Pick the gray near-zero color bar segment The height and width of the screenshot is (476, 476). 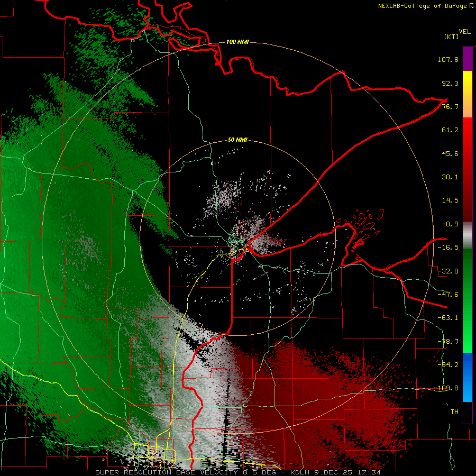[467, 235]
